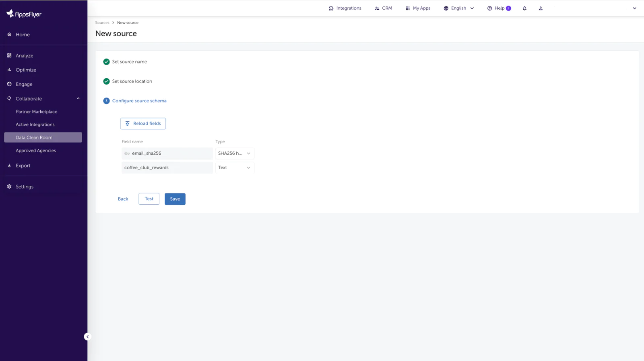Expand the English language dropdown
The width and height of the screenshot is (644, 361).
click(x=459, y=8)
